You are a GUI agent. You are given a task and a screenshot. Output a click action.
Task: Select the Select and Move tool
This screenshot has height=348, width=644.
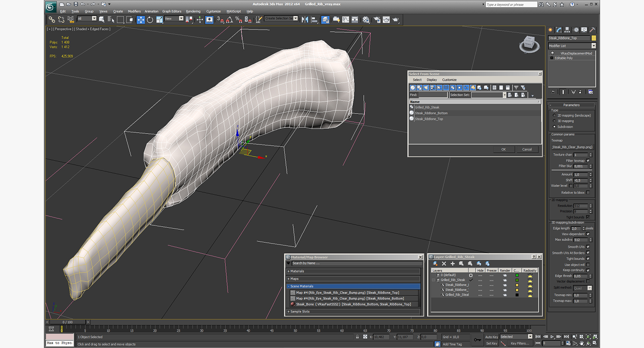tap(141, 20)
